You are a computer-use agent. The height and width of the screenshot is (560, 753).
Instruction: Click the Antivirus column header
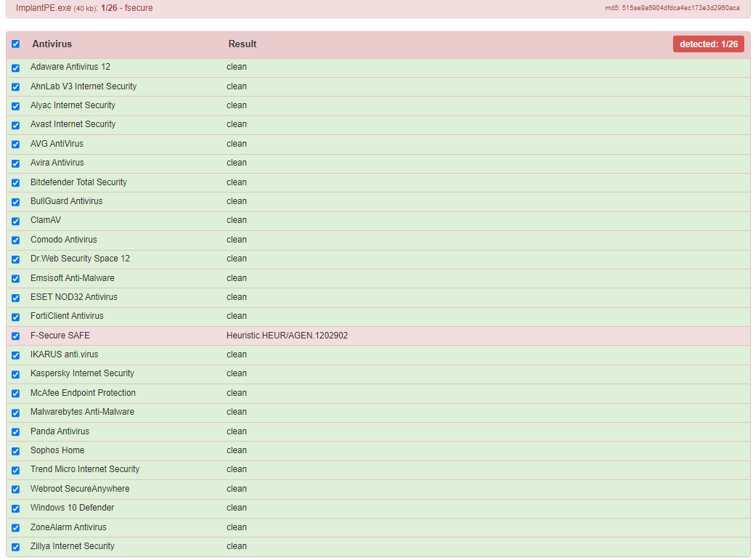click(x=52, y=44)
